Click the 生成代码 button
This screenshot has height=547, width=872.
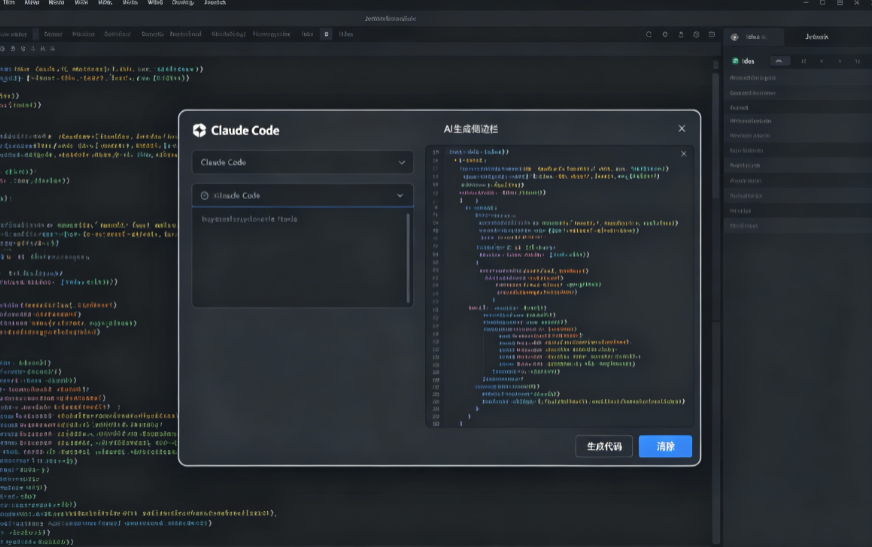pyautogui.click(x=604, y=446)
